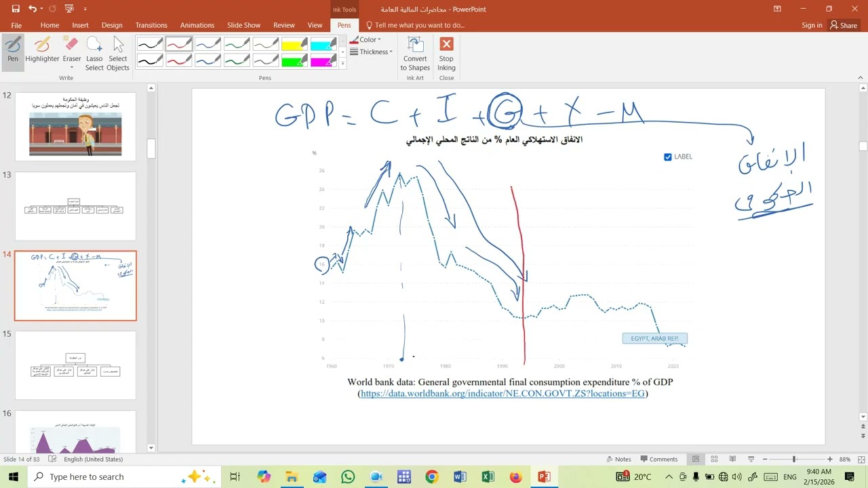Select the yellow highlighter pen
The height and width of the screenshot is (488, 868).
tap(295, 44)
